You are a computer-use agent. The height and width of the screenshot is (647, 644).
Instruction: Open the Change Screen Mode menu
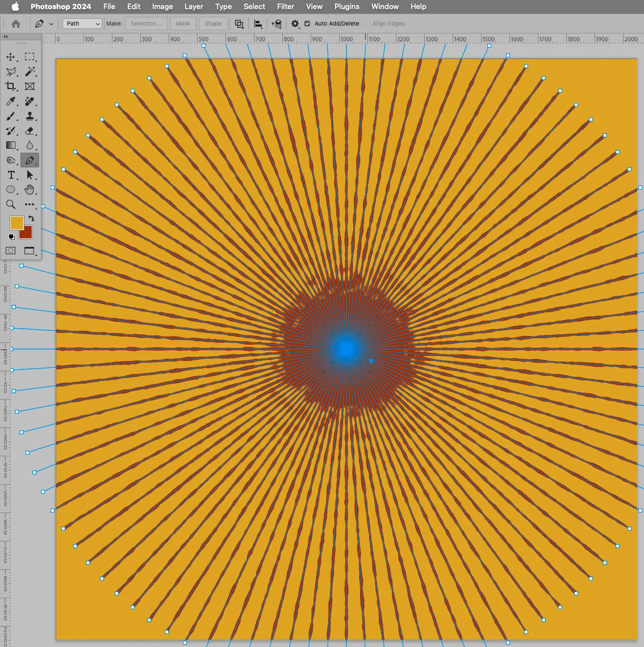click(x=30, y=250)
